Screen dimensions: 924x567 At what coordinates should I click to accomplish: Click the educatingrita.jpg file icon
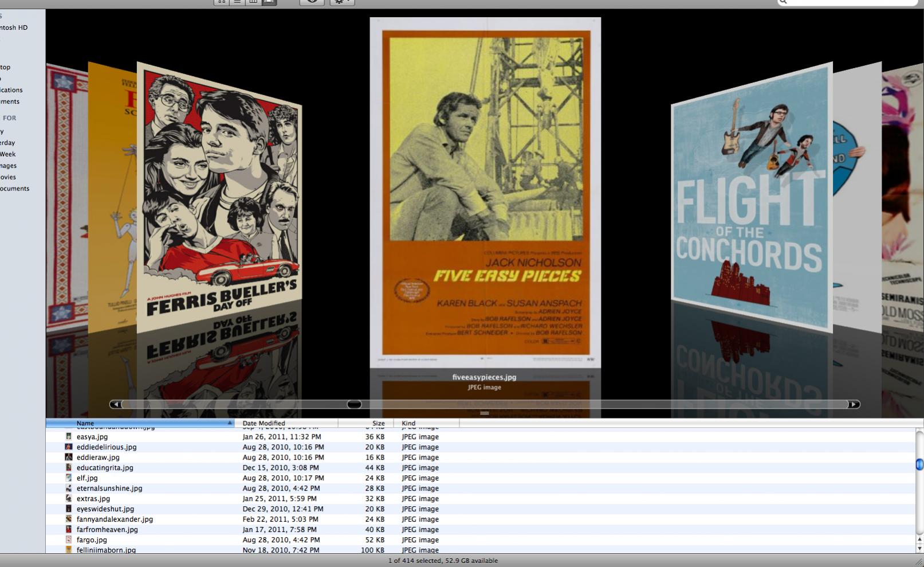pos(69,467)
